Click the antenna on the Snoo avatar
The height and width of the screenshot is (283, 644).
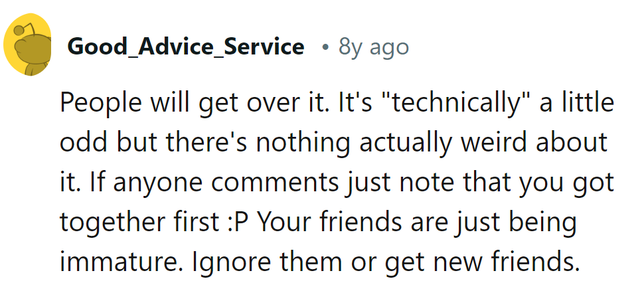[17, 28]
